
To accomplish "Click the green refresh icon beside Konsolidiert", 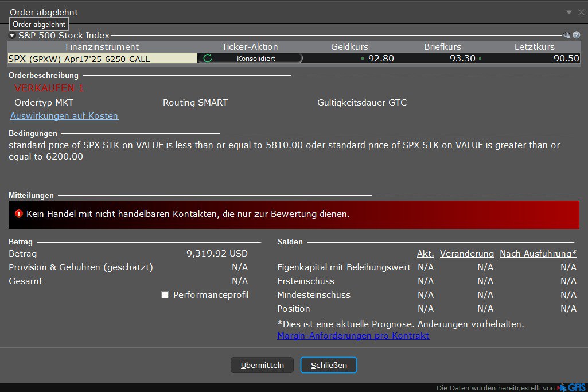I will click(x=208, y=58).
